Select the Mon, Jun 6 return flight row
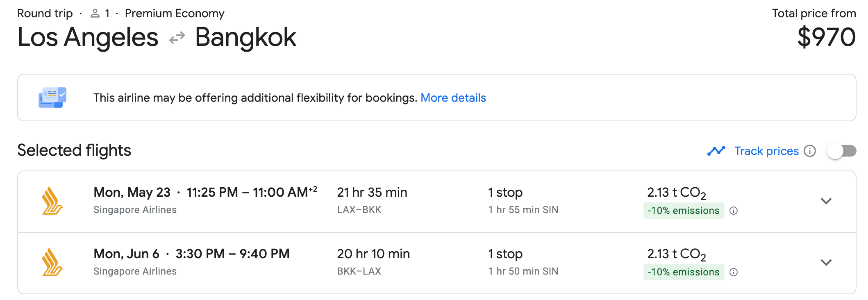This screenshot has width=868, height=300. 436,263
